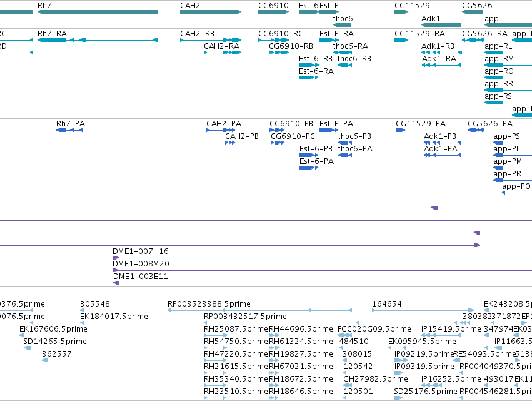Select the Est-P-RA transcript
532x401 pixels.
click(x=329, y=40)
